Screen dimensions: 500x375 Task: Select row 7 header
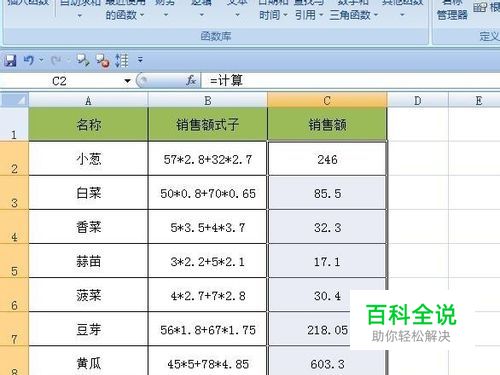coord(14,329)
